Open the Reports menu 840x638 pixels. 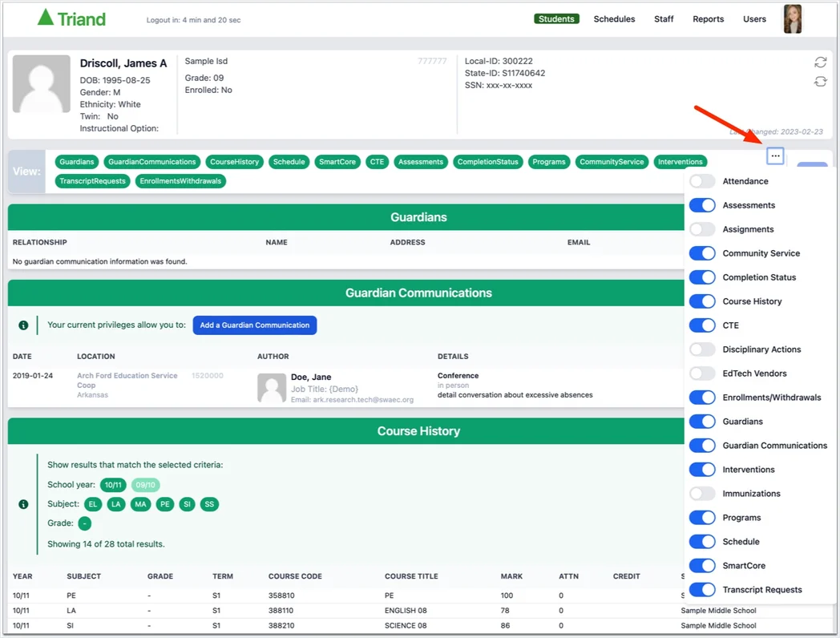708,18
